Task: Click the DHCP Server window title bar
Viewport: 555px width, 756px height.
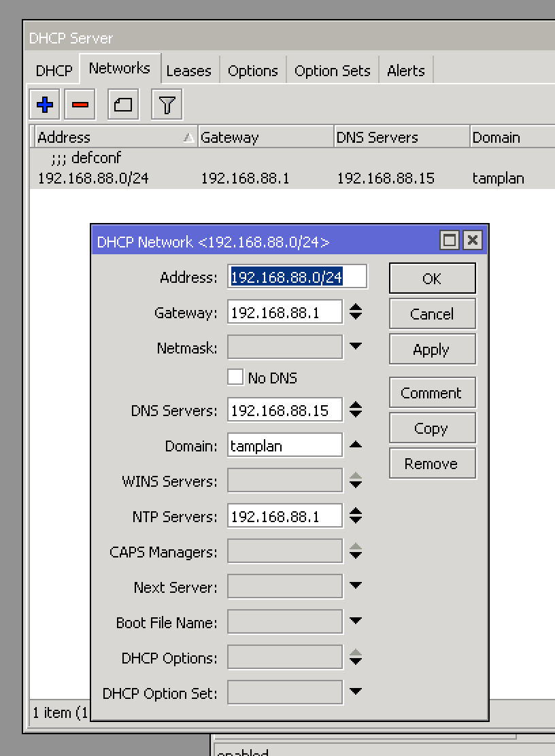Action: coord(289,37)
